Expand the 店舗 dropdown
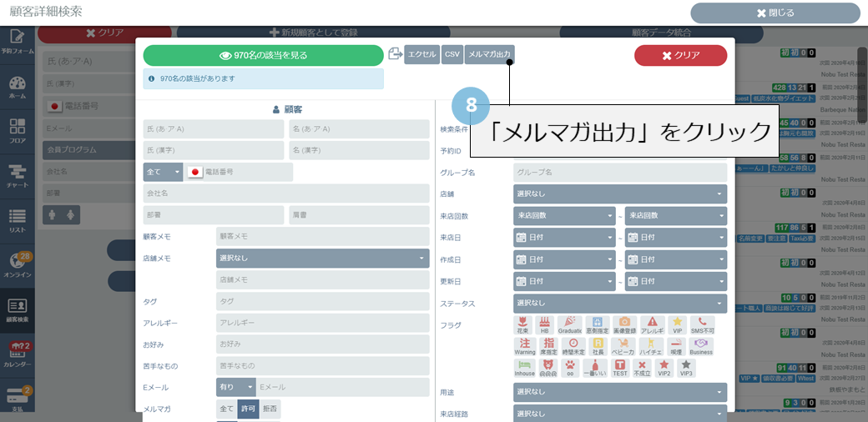 tap(619, 193)
